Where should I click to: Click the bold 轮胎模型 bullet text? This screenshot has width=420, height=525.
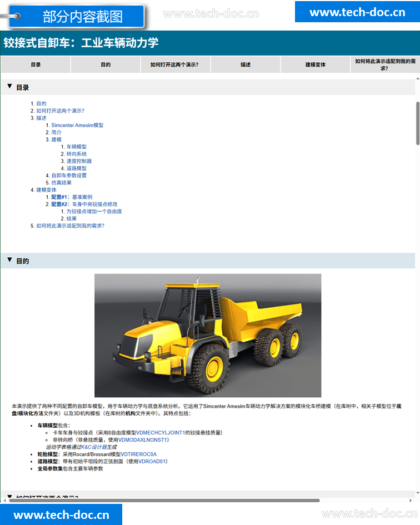tap(48, 454)
